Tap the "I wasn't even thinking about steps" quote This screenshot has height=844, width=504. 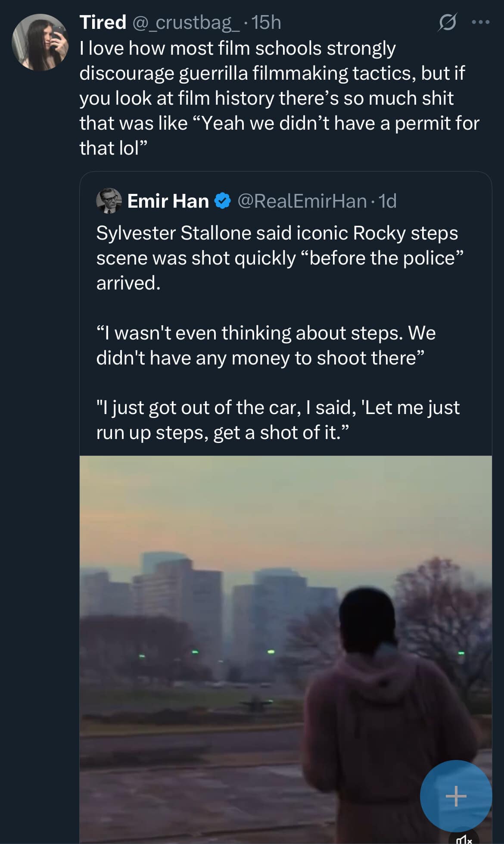(x=265, y=346)
